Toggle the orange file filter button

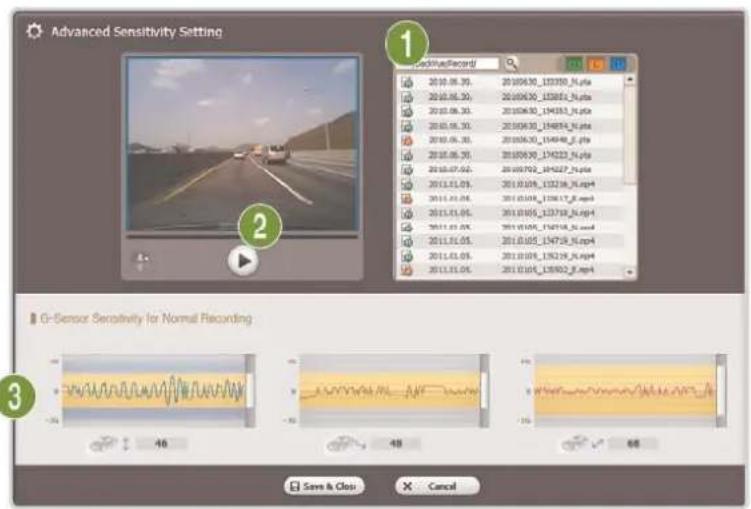596,64
